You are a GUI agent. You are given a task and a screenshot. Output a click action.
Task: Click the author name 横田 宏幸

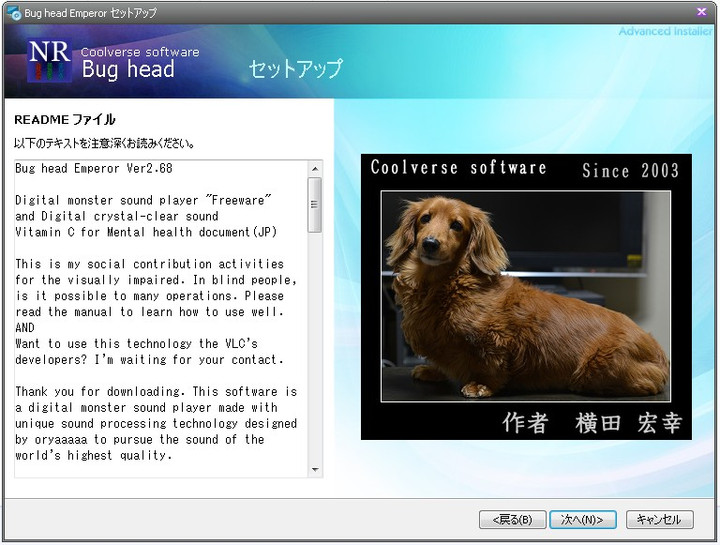point(628,423)
